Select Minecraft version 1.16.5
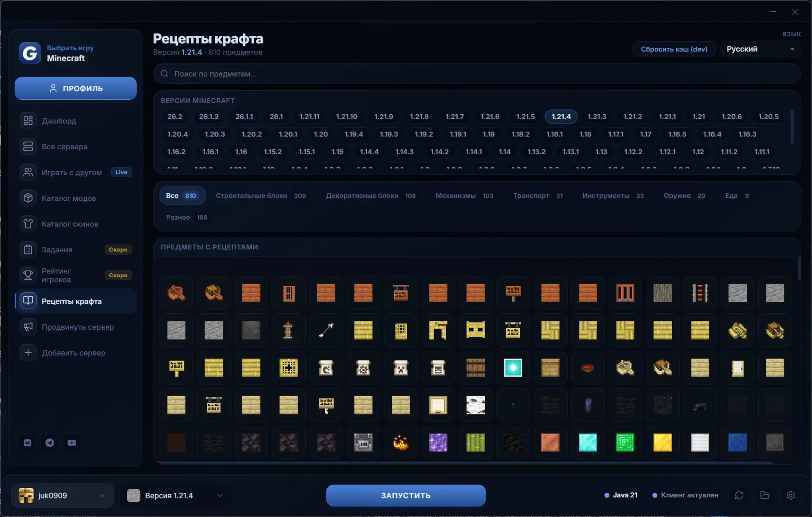The height and width of the screenshot is (517, 812). pos(677,134)
